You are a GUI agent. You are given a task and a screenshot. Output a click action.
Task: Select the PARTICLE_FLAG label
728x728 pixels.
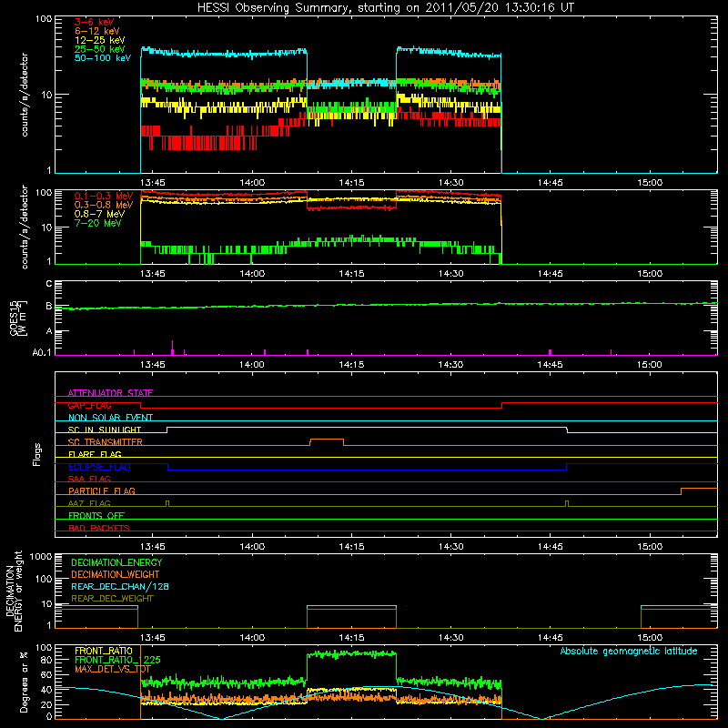coord(102,490)
